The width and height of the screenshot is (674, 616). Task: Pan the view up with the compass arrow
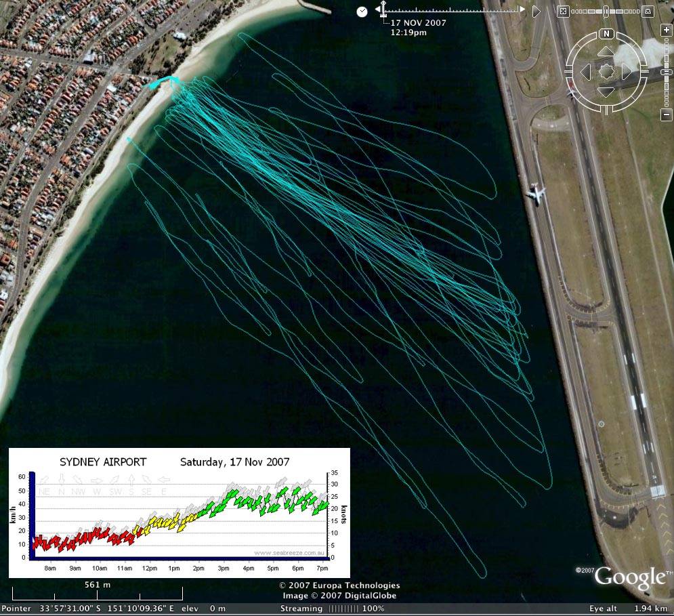[606, 52]
